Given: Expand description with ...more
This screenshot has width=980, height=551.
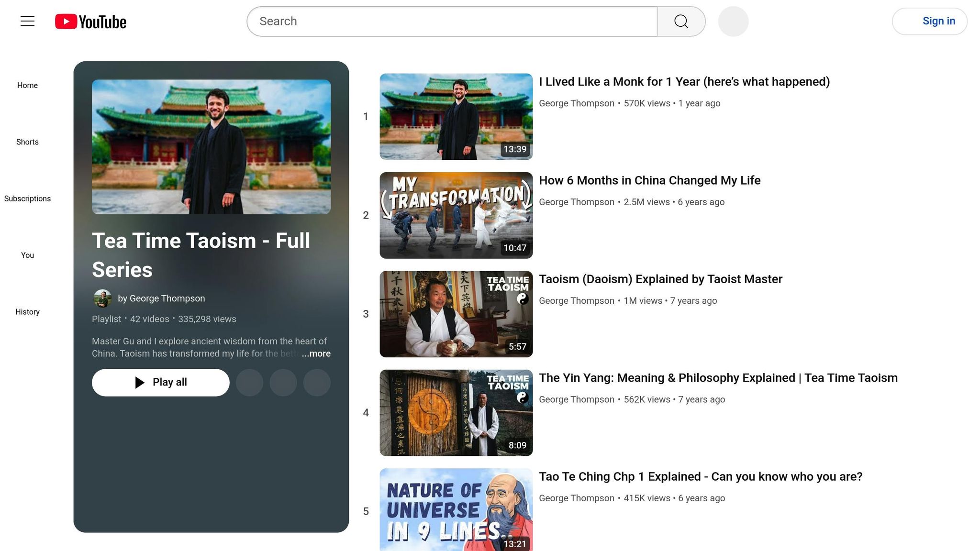Looking at the screenshot, I should click(x=316, y=353).
